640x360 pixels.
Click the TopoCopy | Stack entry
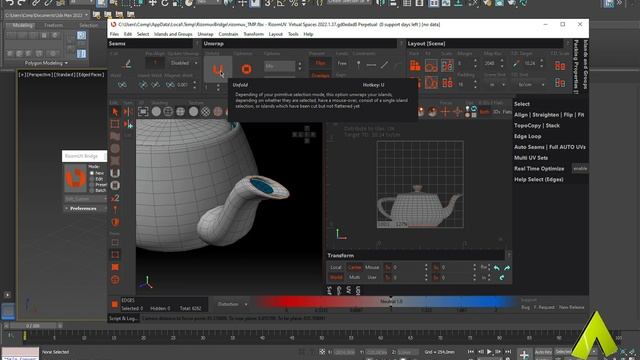(537, 126)
